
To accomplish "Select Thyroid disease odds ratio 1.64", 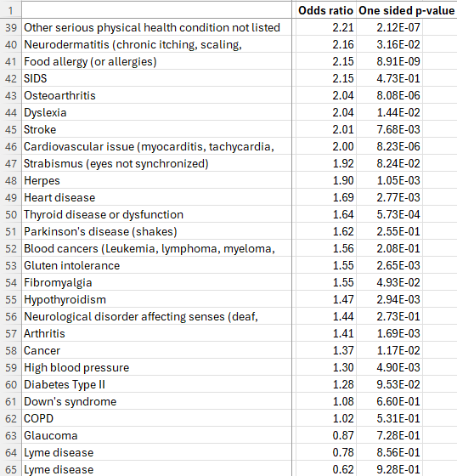I will 324,214.
